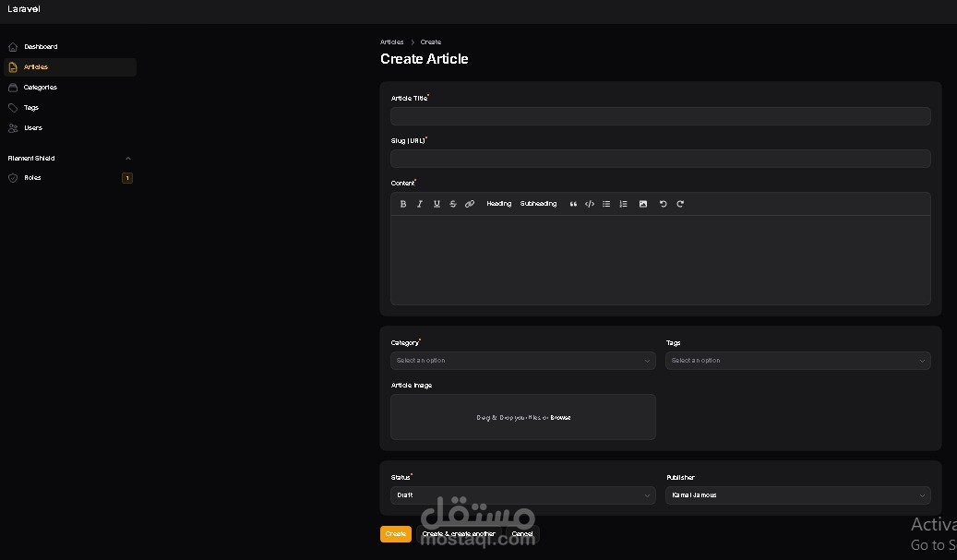This screenshot has width=957, height=560.
Task: Create a numbered list in the editor
Action: point(623,204)
